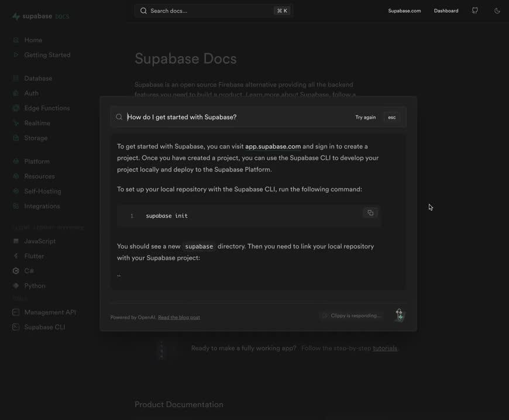Image resolution: width=509 pixels, height=420 pixels.
Task: Copy the supabase init code snippet
Action: [x=370, y=212]
